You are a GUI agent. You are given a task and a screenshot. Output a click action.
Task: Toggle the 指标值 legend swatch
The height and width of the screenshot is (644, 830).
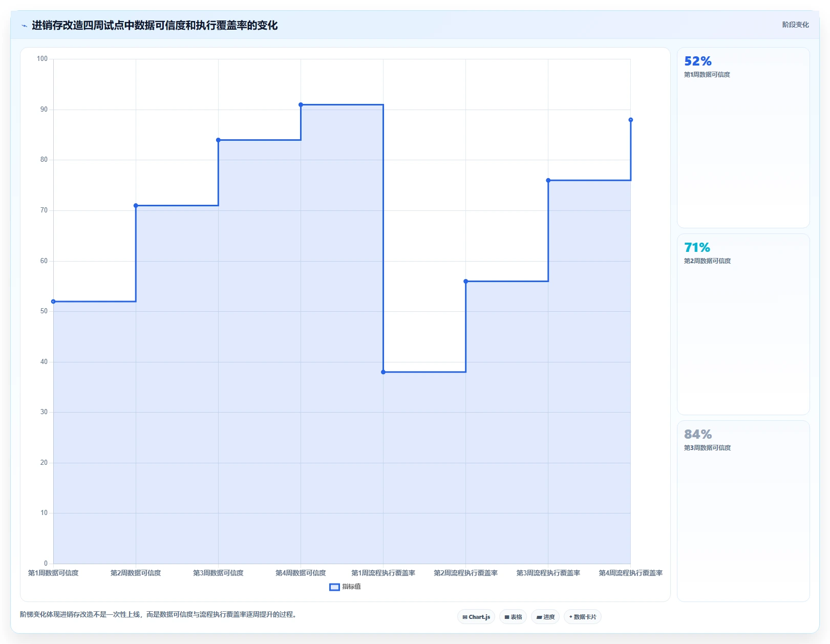coord(334,587)
